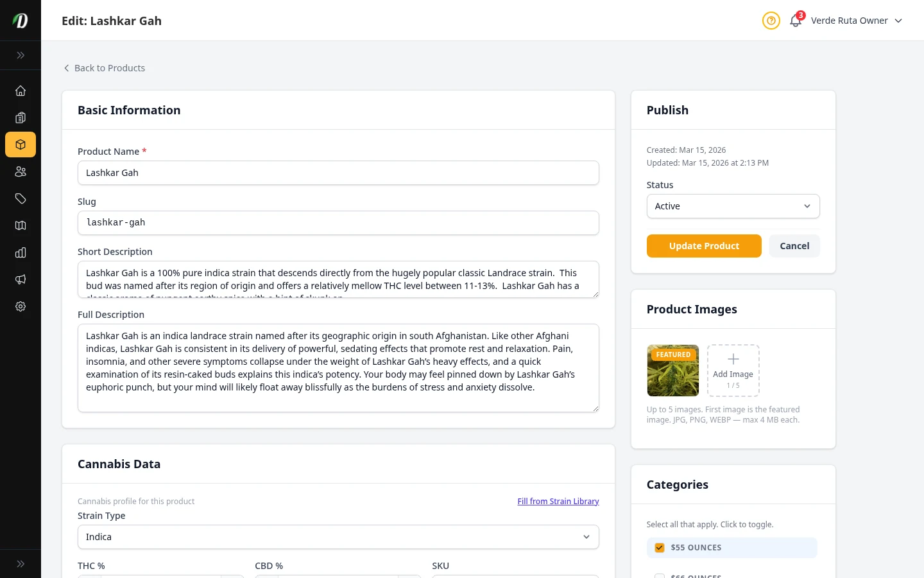This screenshot has width=924, height=578.
Task: Open marketing via the megaphone icon
Action: coord(21,279)
